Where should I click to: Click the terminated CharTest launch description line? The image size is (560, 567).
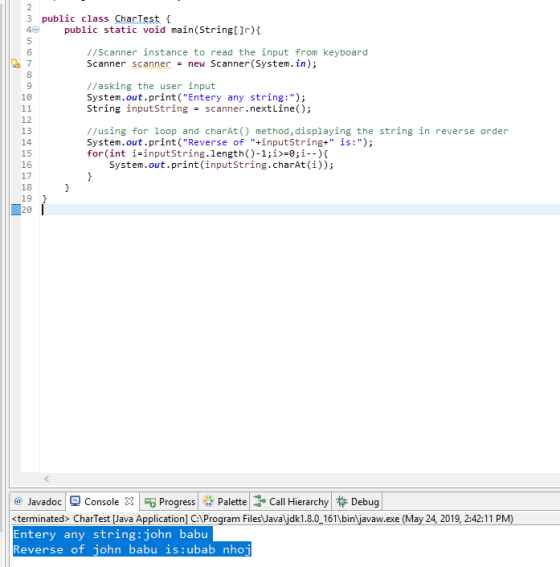point(262,519)
